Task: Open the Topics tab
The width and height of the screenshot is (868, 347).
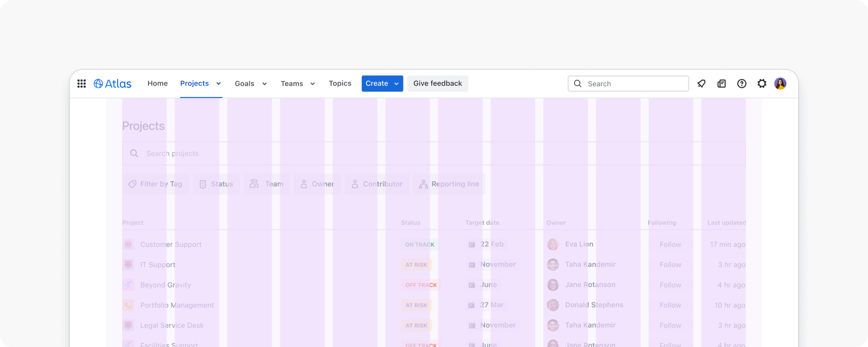Action: click(340, 83)
